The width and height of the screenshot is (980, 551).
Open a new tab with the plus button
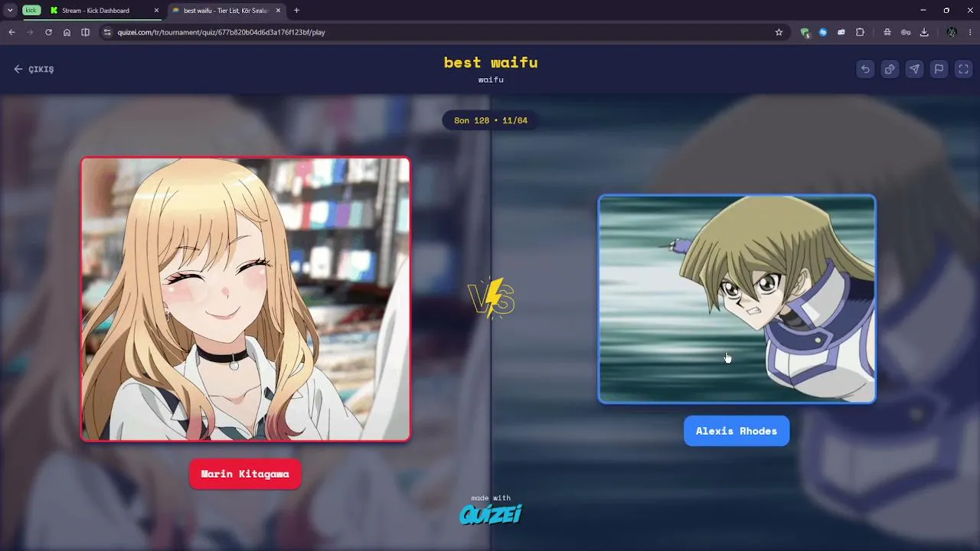pyautogui.click(x=296, y=11)
